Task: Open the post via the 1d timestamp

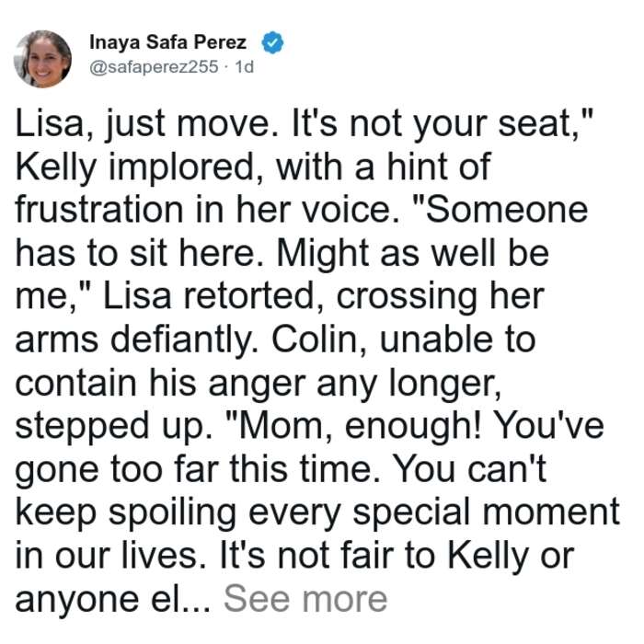Action: (x=244, y=66)
